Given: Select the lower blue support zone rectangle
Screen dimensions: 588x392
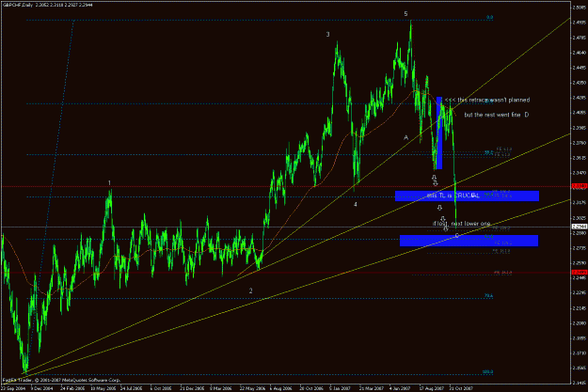Looking at the screenshot, I should point(469,241).
